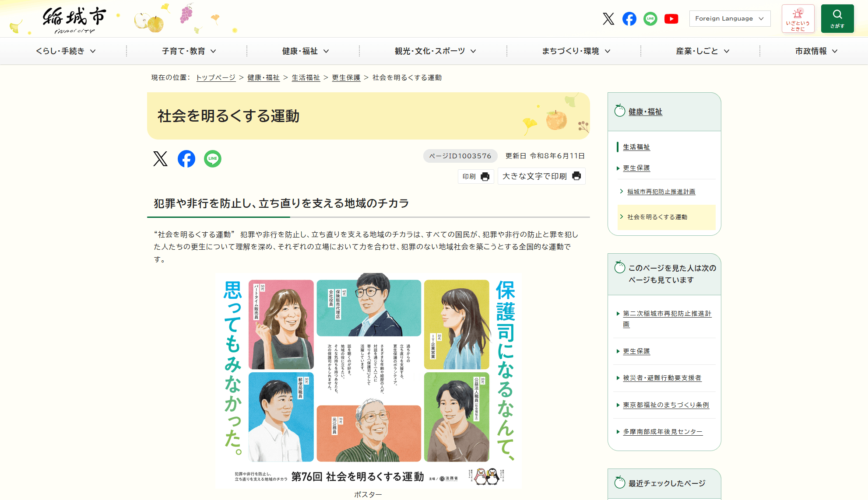Viewport: 868px width, 500px height.
Task: Open 生活福祉 in the sidebar
Action: pyautogui.click(x=636, y=147)
